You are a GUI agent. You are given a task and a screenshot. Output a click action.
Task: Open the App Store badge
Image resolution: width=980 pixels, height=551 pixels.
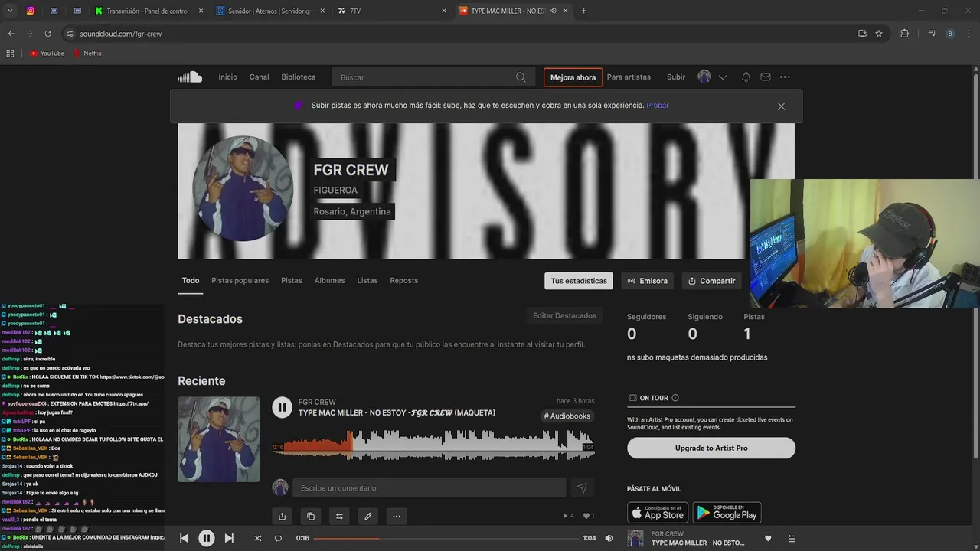point(658,512)
